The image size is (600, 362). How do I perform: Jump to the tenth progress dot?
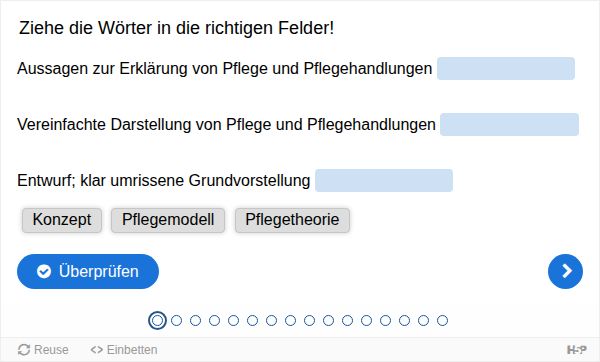[328, 320]
